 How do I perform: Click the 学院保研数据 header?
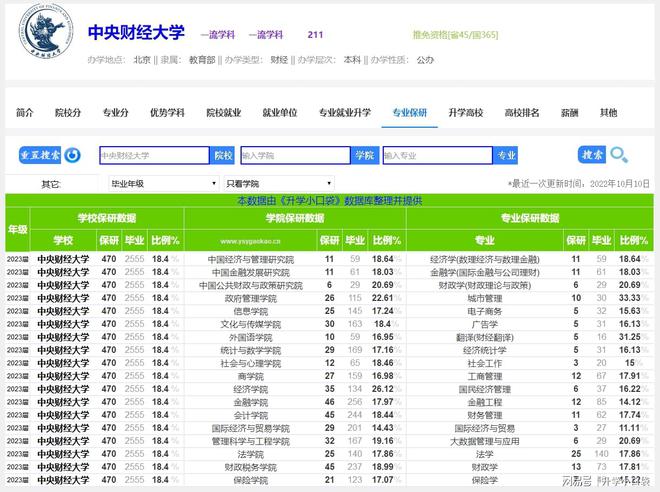coord(295,218)
